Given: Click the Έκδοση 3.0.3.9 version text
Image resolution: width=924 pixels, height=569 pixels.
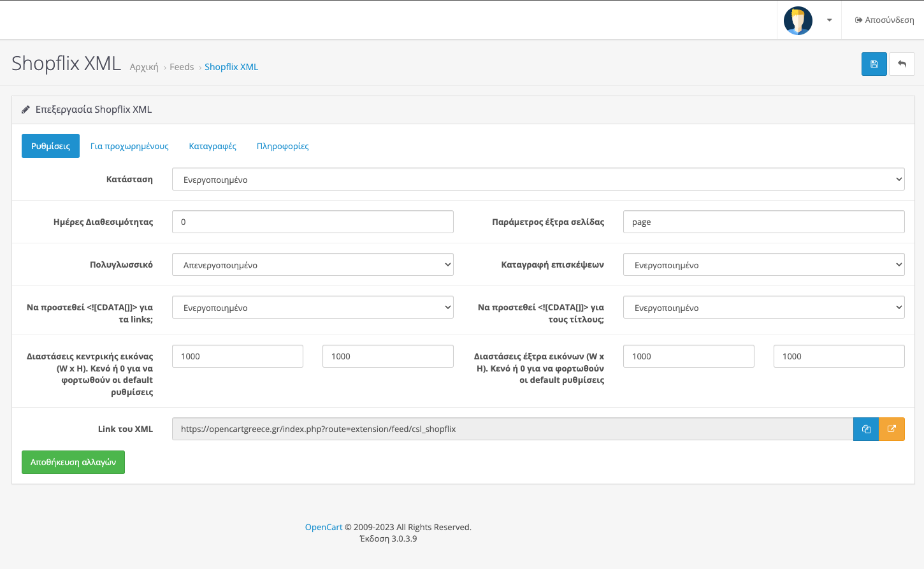Looking at the screenshot, I should point(388,538).
